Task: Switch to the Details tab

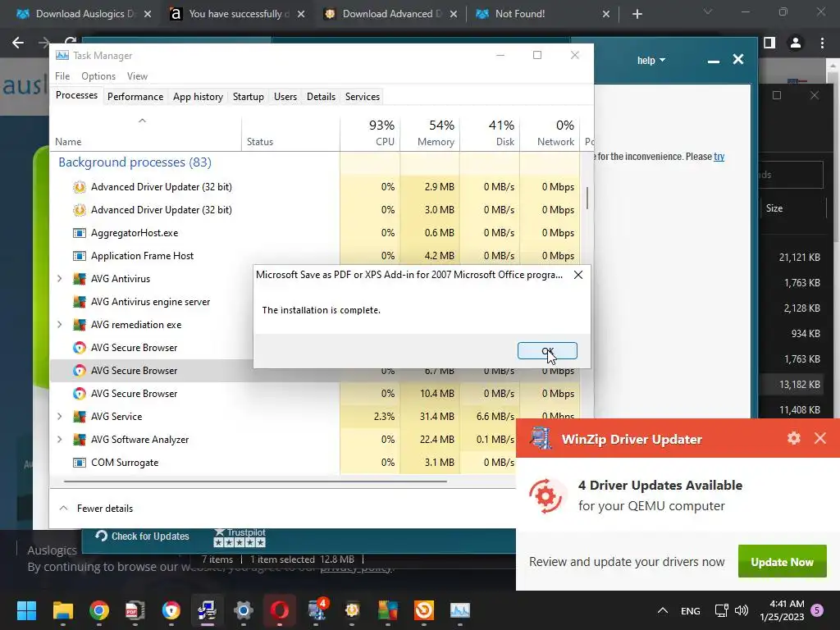Action: 321,97
